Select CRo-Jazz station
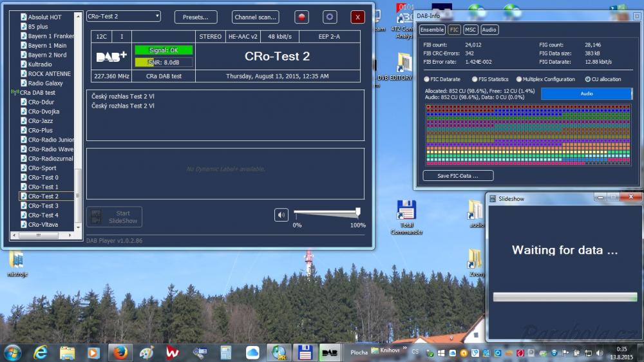644x362 pixels. [40, 121]
